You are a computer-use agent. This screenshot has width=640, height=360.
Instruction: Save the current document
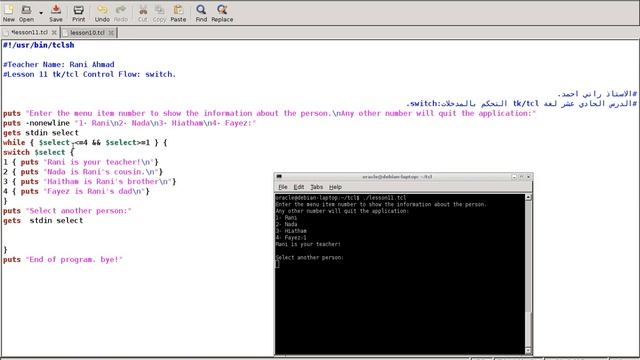tap(56, 13)
